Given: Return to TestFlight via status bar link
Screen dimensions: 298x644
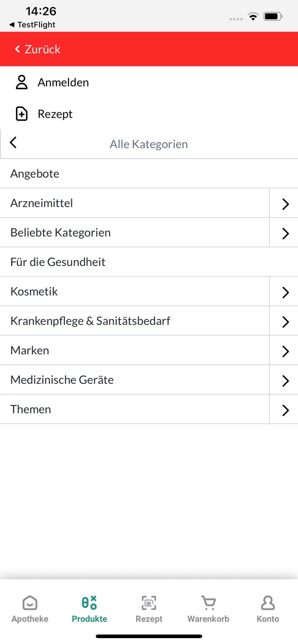Looking at the screenshot, I should click(x=32, y=24).
